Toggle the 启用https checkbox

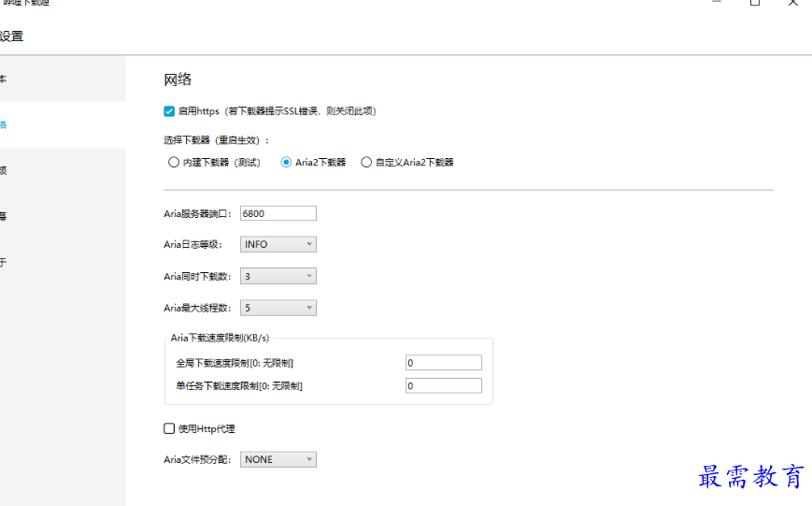coord(169,111)
